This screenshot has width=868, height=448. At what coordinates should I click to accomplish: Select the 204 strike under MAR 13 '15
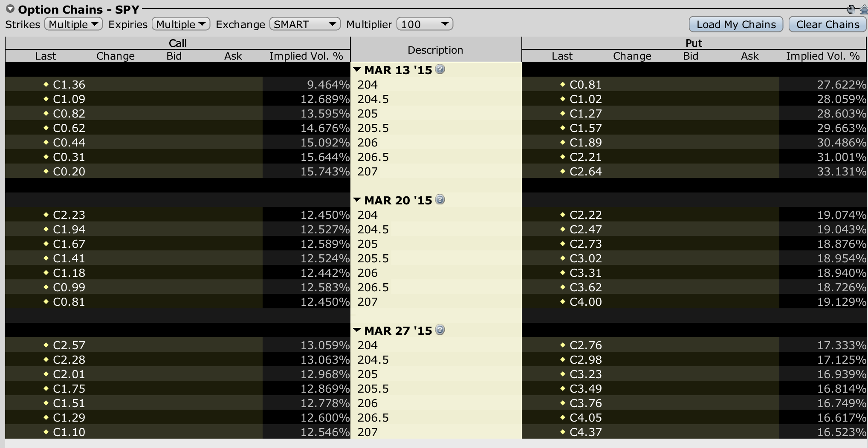(x=367, y=85)
